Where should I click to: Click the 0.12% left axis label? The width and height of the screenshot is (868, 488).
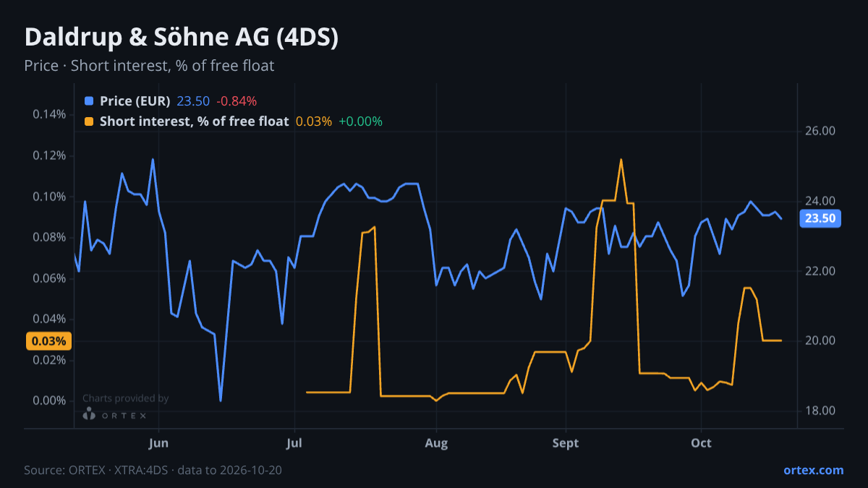click(49, 156)
